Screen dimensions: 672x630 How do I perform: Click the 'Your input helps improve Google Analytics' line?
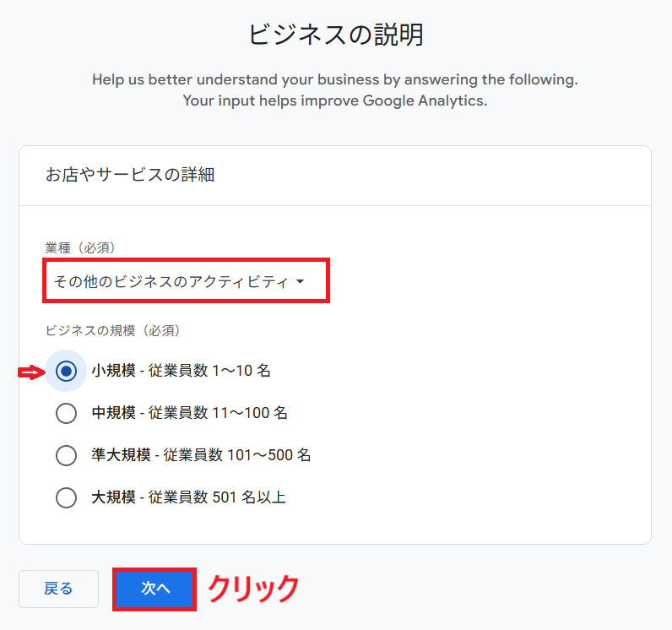[335, 100]
